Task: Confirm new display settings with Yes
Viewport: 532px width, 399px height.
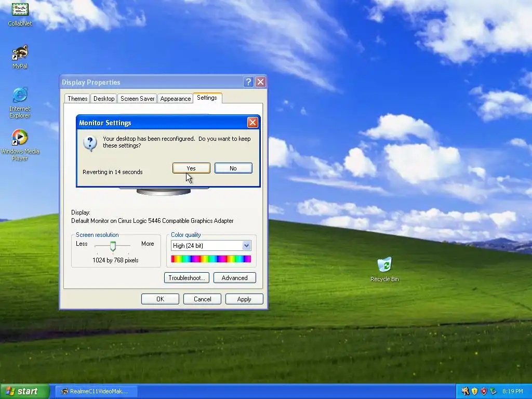Action: coord(191,168)
